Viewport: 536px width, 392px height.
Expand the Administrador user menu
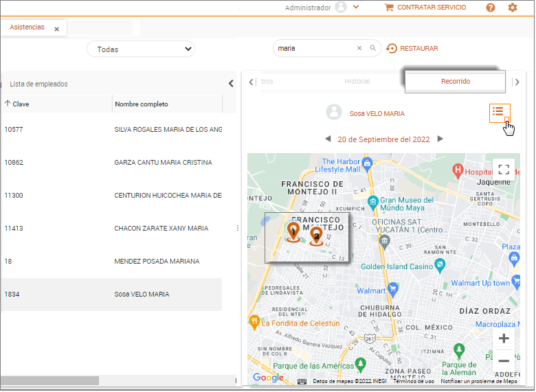pos(356,8)
